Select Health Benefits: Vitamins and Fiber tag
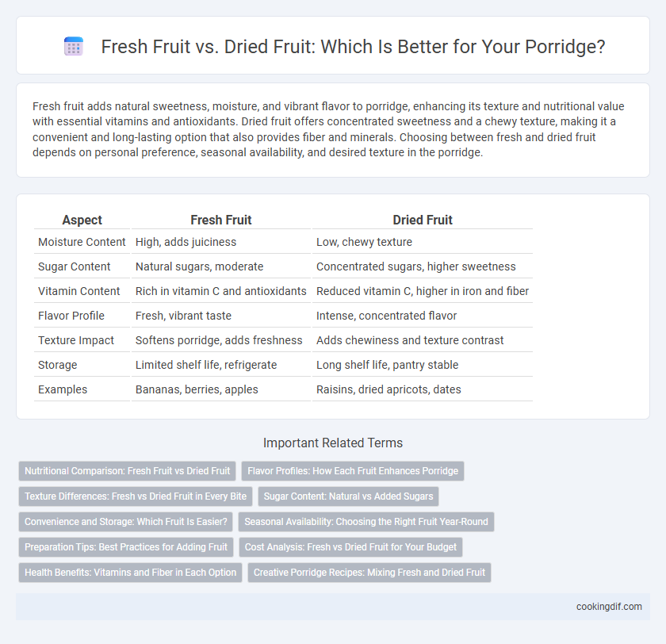The width and height of the screenshot is (666, 644). 130,572
